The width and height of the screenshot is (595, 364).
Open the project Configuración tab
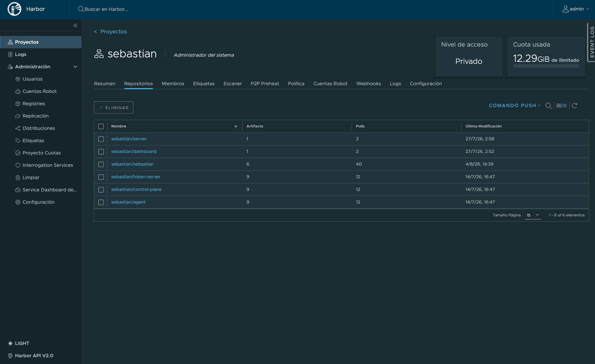426,84
